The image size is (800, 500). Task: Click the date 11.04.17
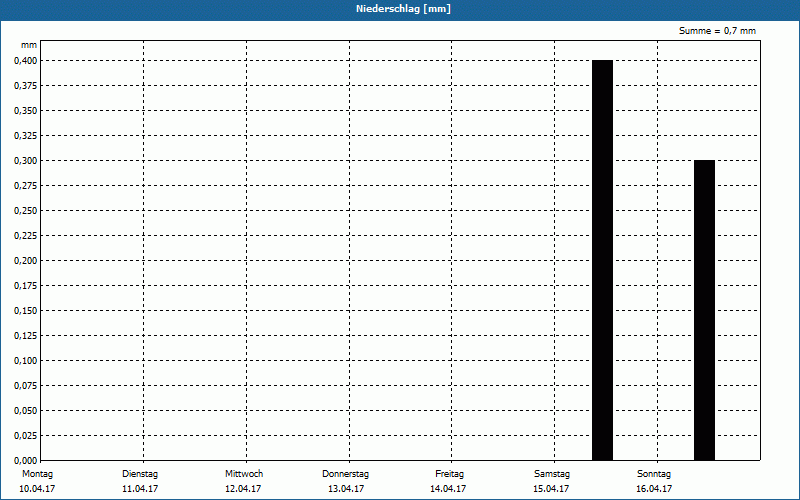point(140,489)
